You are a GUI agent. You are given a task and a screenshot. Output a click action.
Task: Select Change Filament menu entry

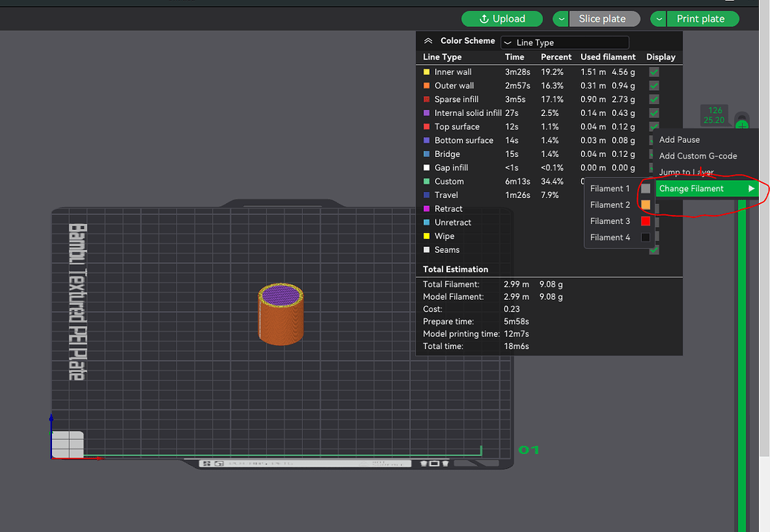[707, 189]
